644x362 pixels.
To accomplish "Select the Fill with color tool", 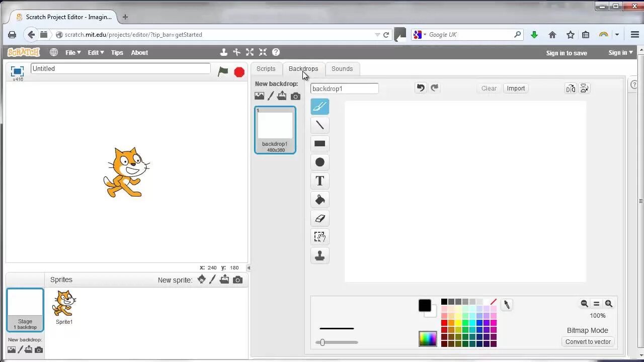I will (319, 199).
